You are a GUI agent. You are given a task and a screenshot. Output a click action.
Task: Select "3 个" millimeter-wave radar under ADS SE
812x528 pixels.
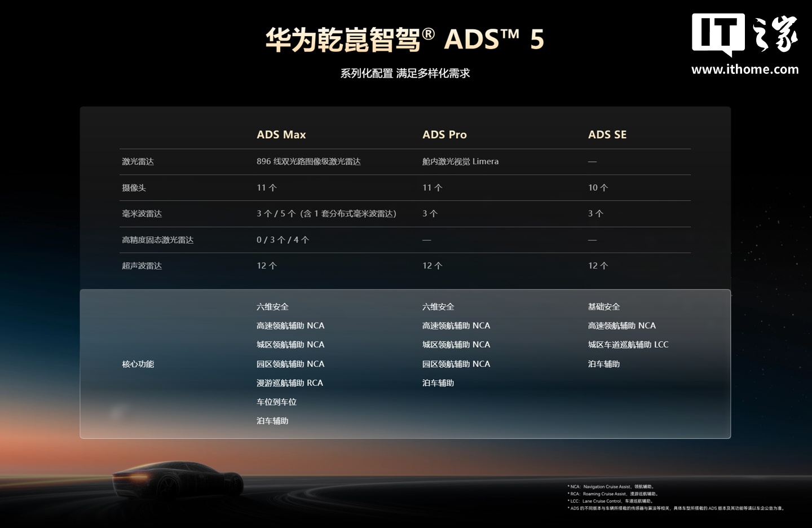596,214
